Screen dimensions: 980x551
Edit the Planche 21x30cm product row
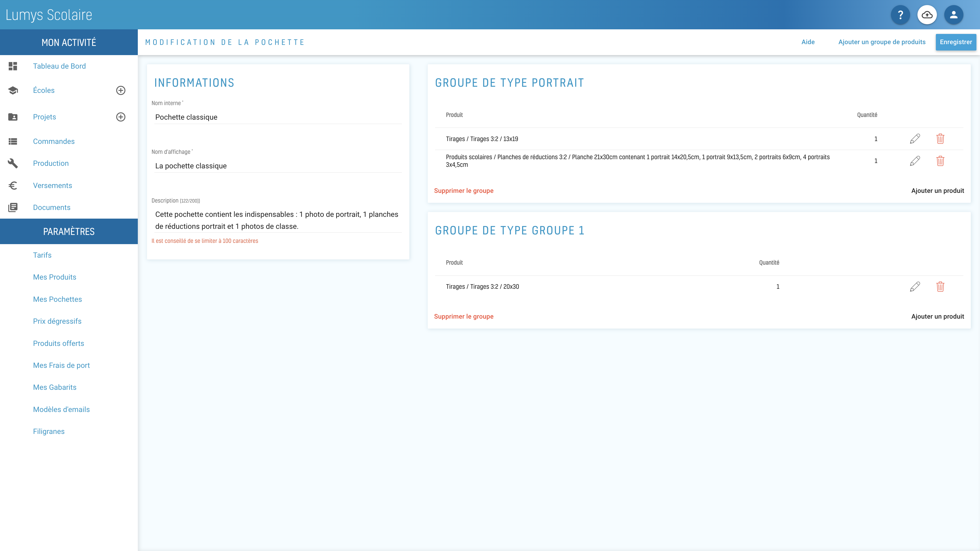915,161
